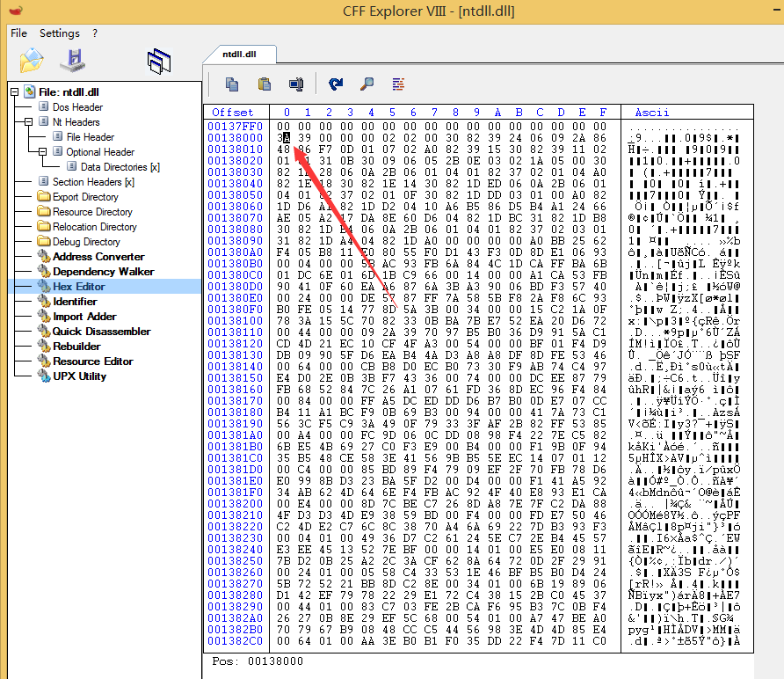The height and width of the screenshot is (679, 784).
Task: Click the Identifier tool icon
Action: 44,301
